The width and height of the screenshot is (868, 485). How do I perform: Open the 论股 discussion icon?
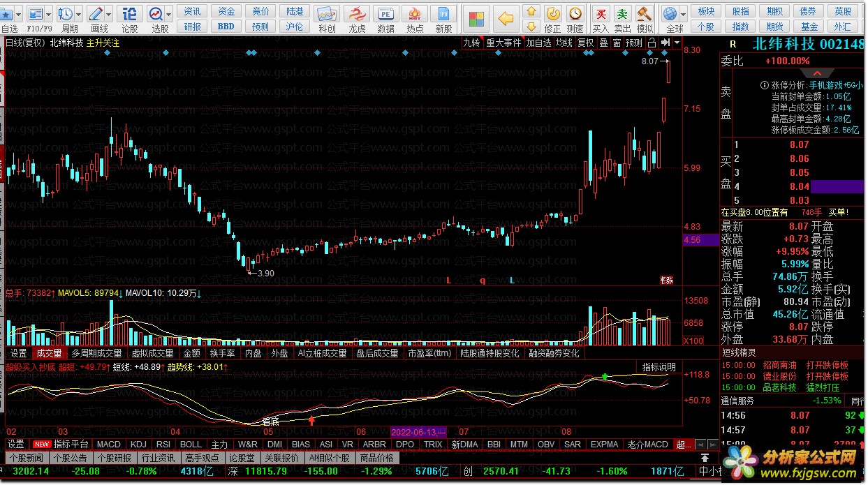(129, 13)
